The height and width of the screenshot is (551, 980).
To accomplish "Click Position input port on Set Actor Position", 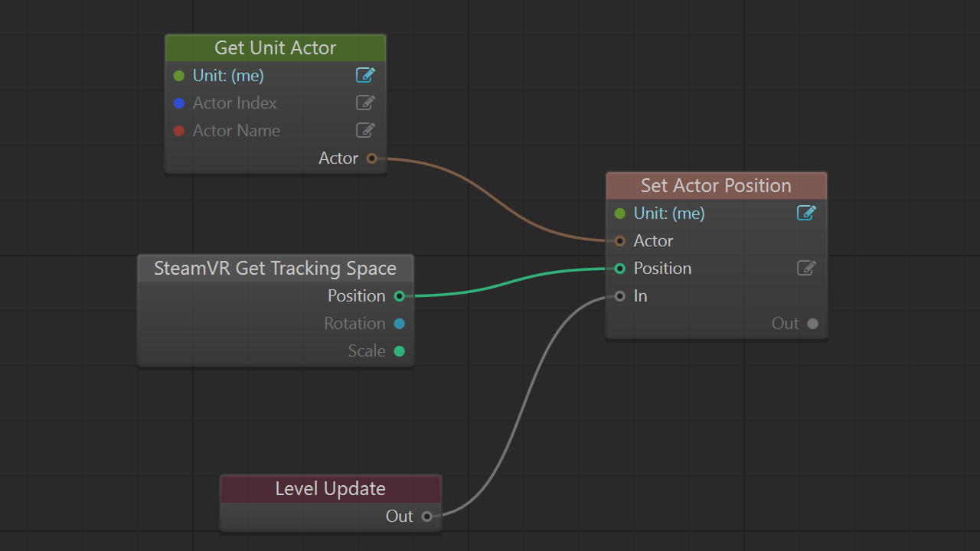I will click(x=620, y=269).
